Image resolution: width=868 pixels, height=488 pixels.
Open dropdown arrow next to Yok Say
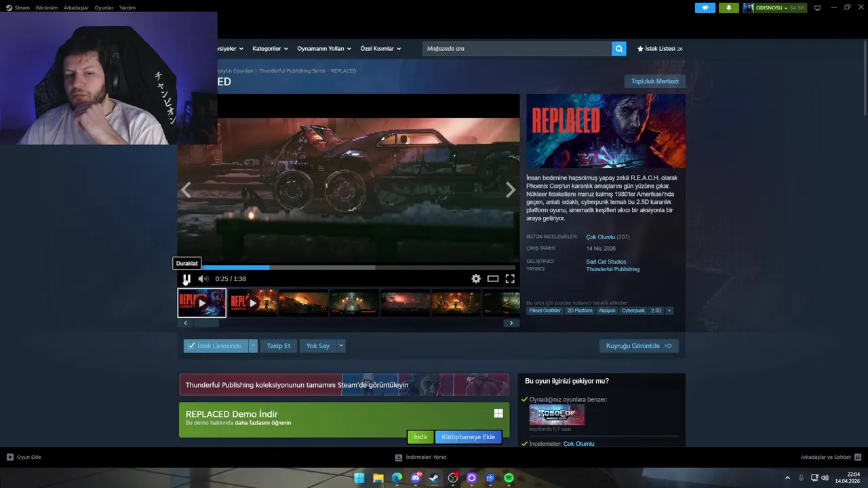tap(340, 346)
